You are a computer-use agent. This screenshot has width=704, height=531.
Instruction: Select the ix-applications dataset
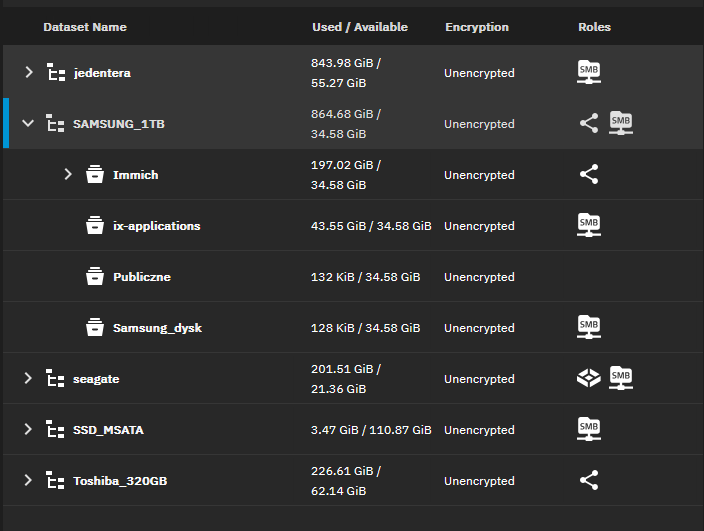156,226
